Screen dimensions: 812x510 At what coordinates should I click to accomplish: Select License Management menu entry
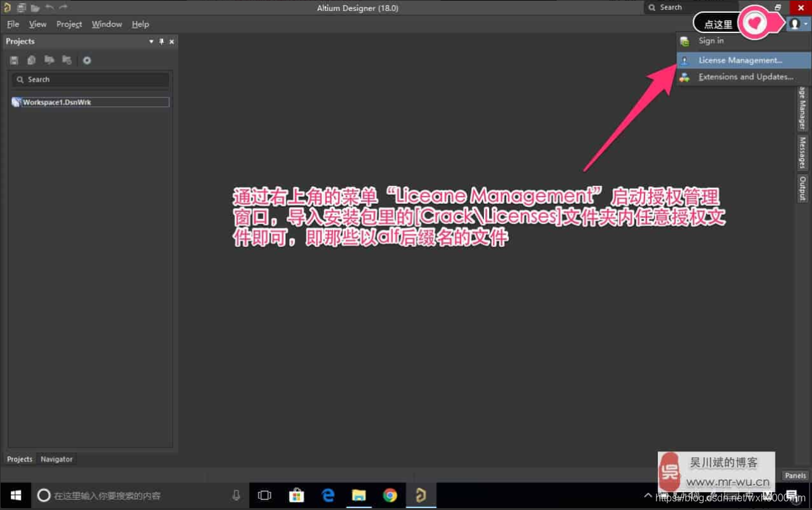click(x=740, y=60)
